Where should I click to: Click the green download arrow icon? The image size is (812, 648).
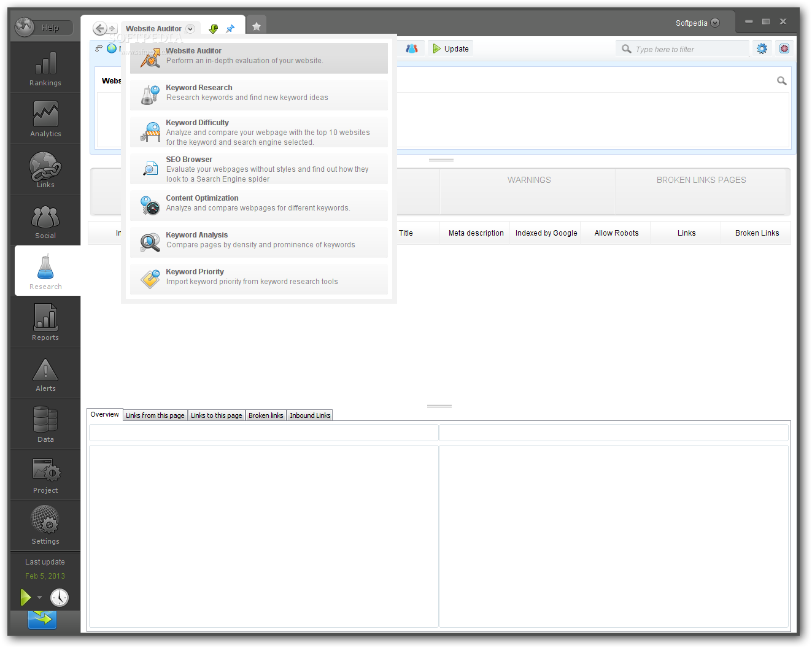[214, 29]
